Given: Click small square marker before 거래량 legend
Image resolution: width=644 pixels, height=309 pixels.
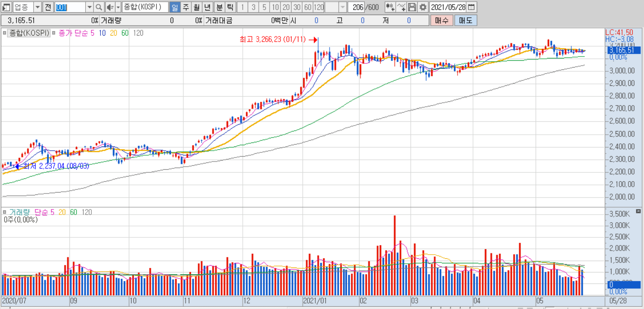Looking at the screenshot, I should click(4, 212).
